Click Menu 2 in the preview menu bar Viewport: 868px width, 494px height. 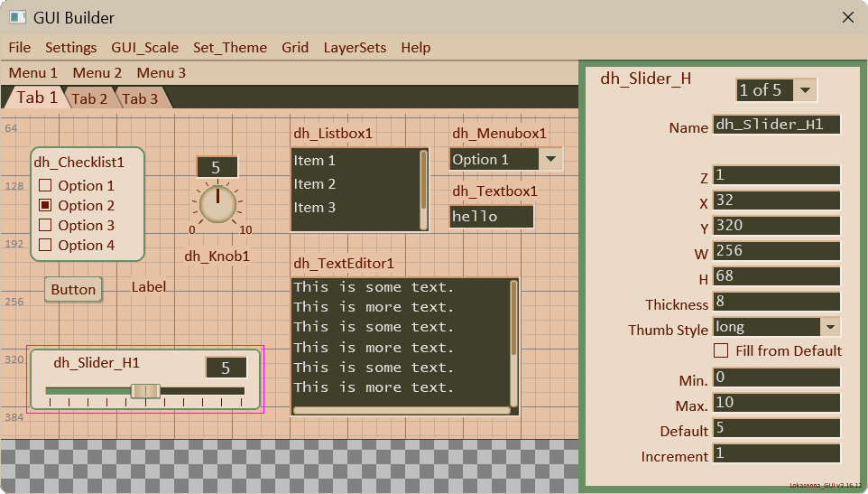97,73
